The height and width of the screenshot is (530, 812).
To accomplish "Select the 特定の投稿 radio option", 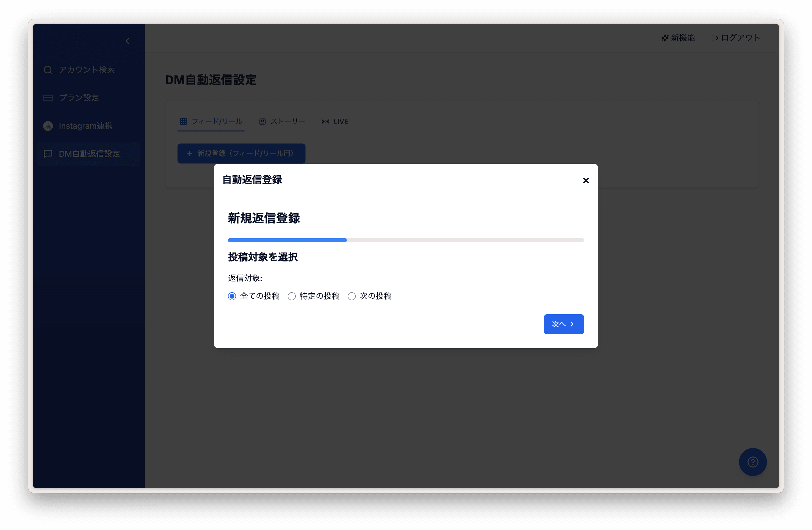I will coord(291,296).
